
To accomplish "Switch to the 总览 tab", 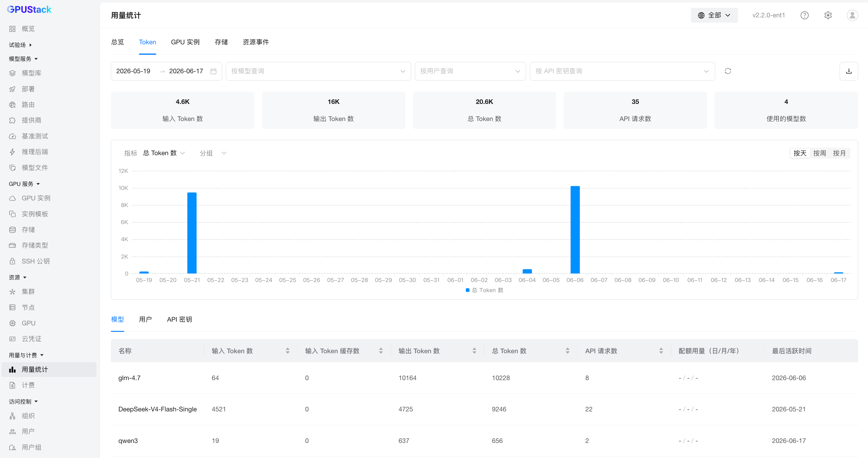I will coord(118,42).
